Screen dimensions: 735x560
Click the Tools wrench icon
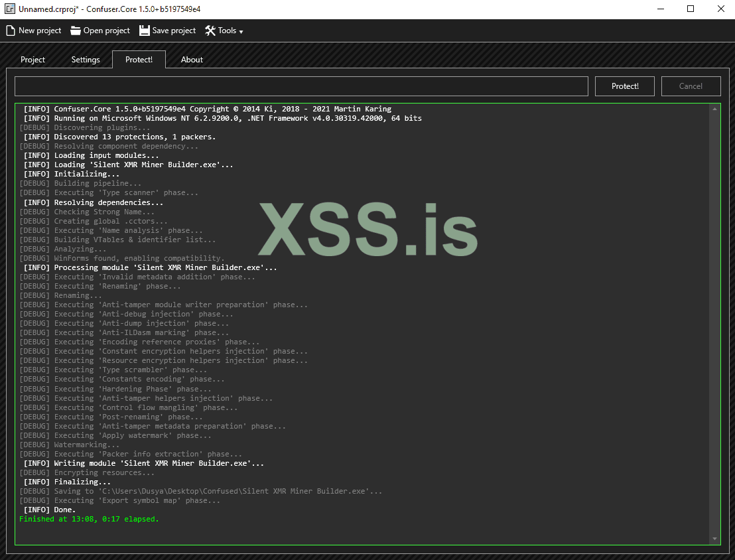pyautogui.click(x=210, y=31)
